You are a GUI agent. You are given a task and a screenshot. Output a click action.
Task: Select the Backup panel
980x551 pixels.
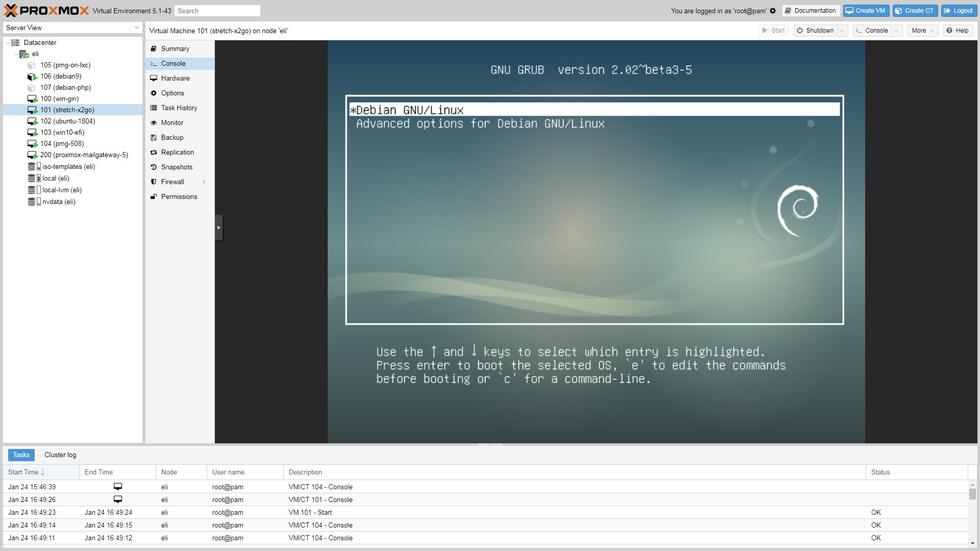[x=171, y=137]
